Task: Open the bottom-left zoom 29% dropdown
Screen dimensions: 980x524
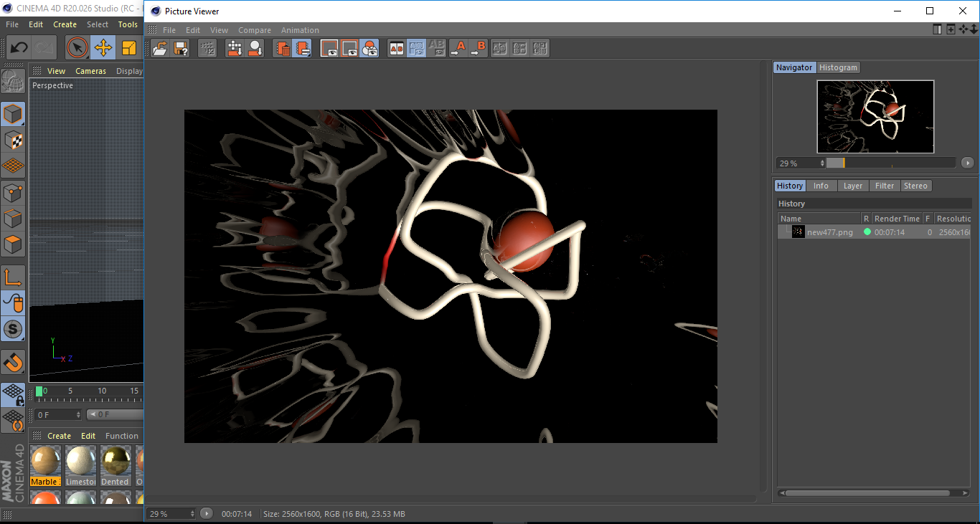Action: tap(171, 513)
